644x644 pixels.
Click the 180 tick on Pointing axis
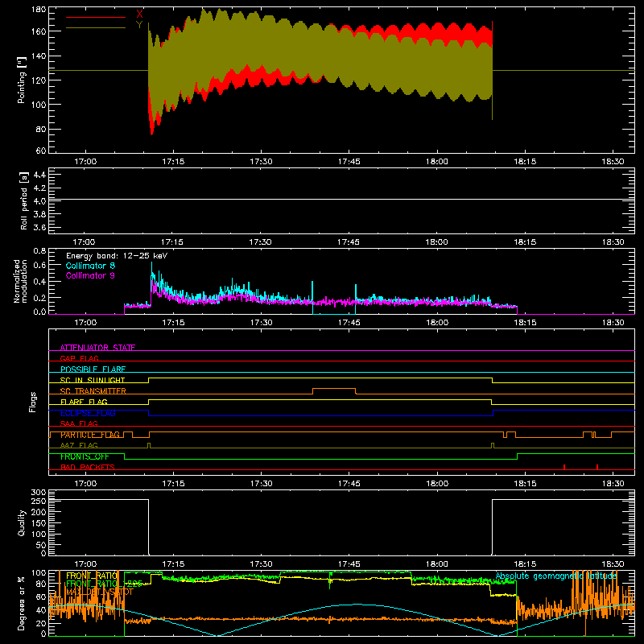[x=39, y=10]
